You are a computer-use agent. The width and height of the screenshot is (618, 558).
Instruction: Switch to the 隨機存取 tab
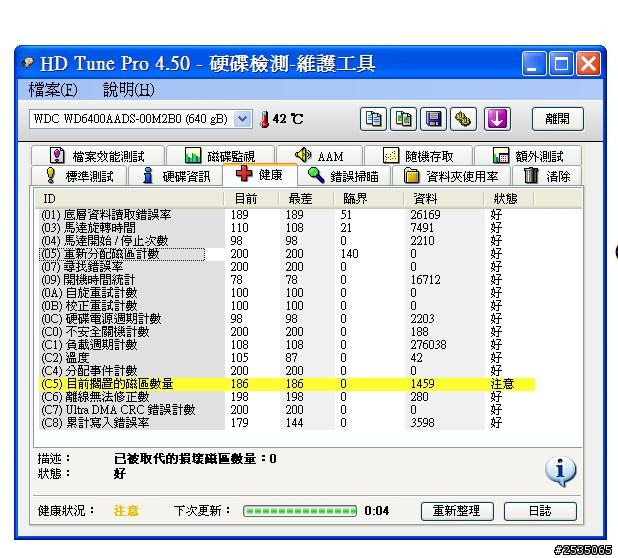tap(419, 156)
